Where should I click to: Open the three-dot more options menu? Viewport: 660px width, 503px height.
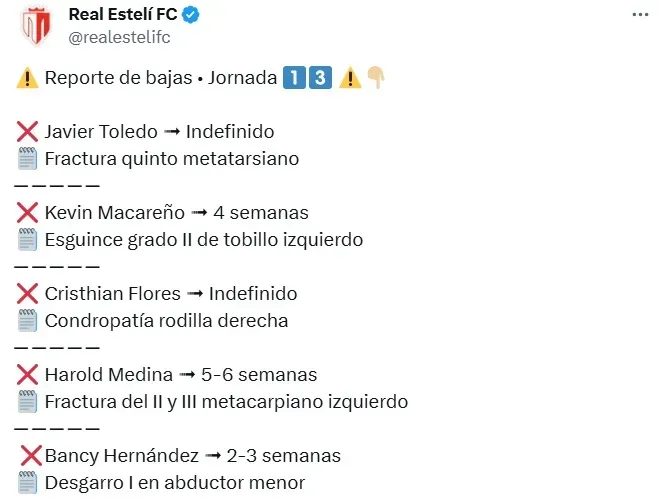(x=639, y=15)
